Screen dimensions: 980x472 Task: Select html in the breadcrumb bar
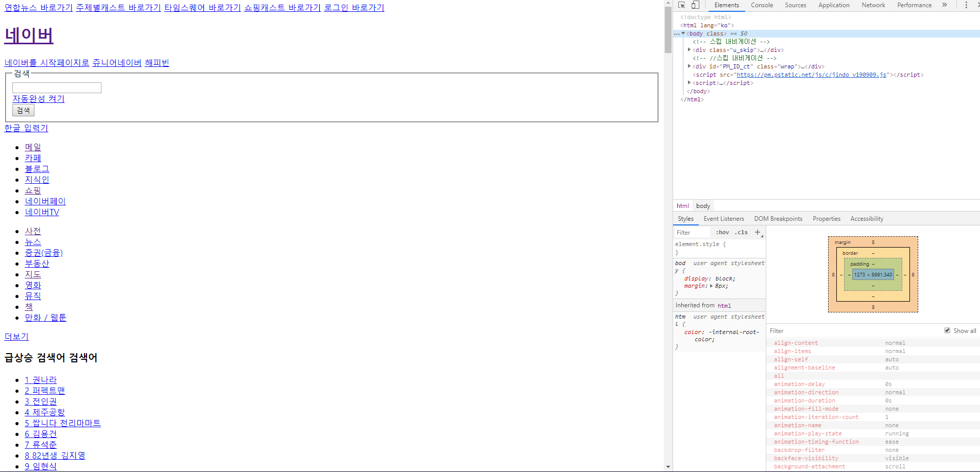pos(682,206)
